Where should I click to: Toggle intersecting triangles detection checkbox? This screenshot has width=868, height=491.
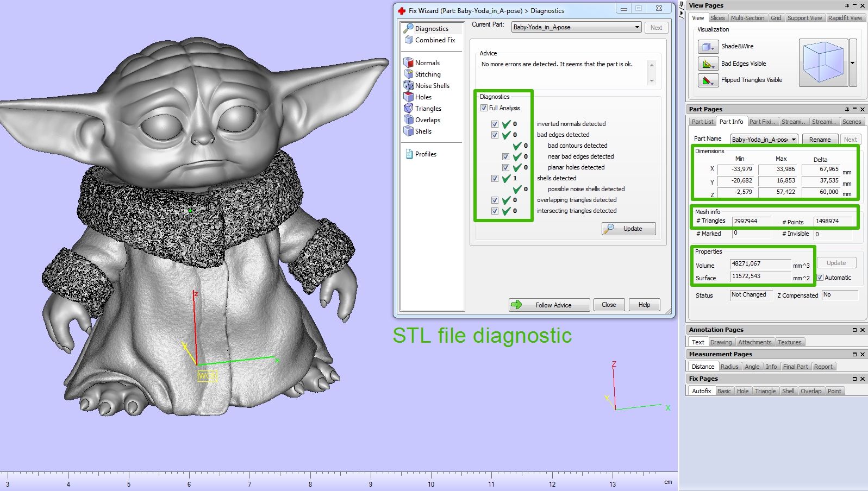pyautogui.click(x=495, y=211)
